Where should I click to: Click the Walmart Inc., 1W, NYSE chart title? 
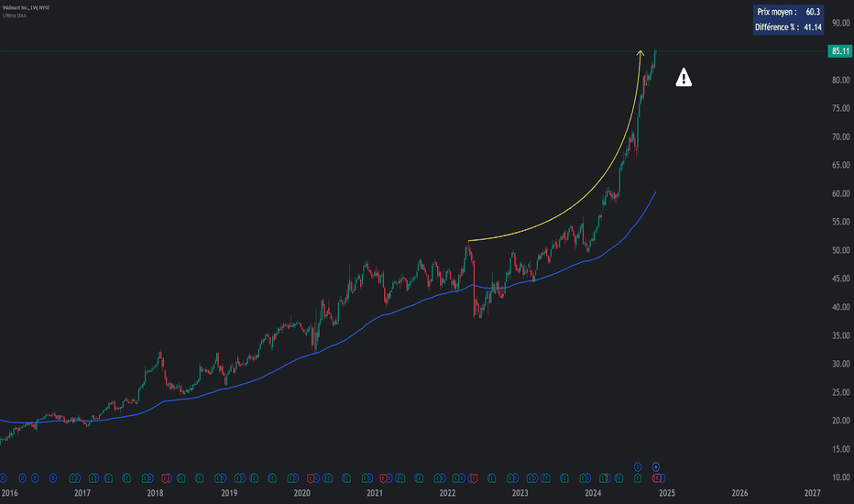(27, 7)
